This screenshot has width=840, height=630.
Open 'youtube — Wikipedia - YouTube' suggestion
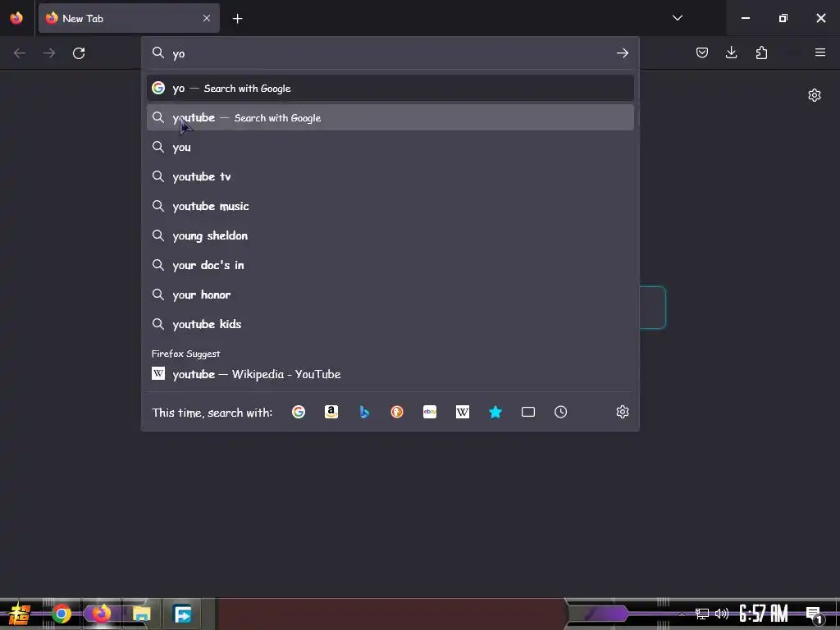click(390, 374)
